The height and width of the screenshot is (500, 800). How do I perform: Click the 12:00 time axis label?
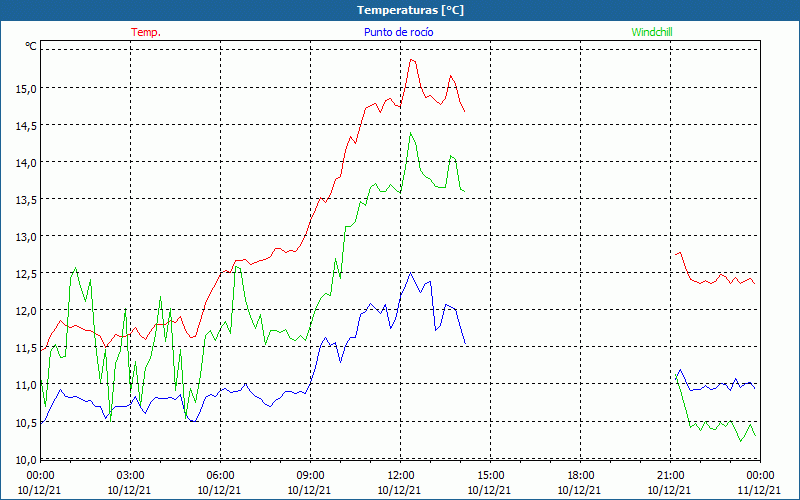coord(401,476)
